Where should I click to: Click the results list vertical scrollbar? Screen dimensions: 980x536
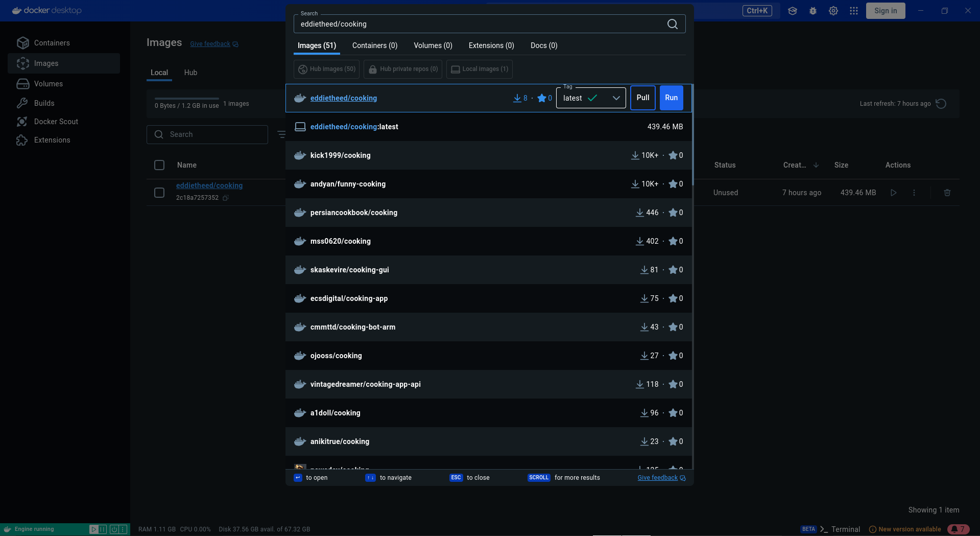pos(692,135)
